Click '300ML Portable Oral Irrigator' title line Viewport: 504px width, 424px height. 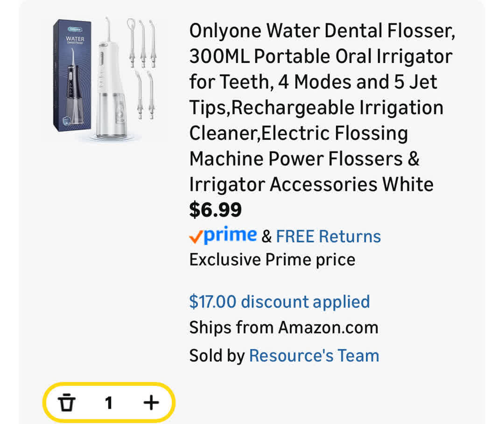pos(321,57)
